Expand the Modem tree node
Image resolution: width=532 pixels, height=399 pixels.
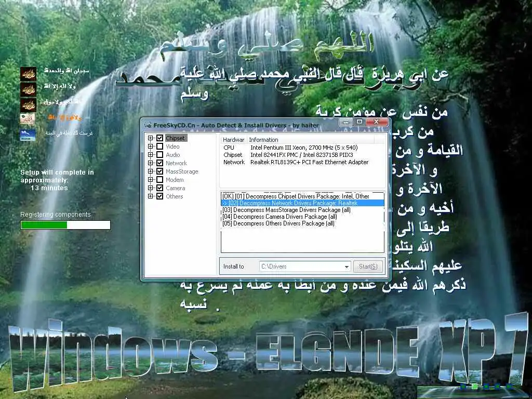coord(150,179)
